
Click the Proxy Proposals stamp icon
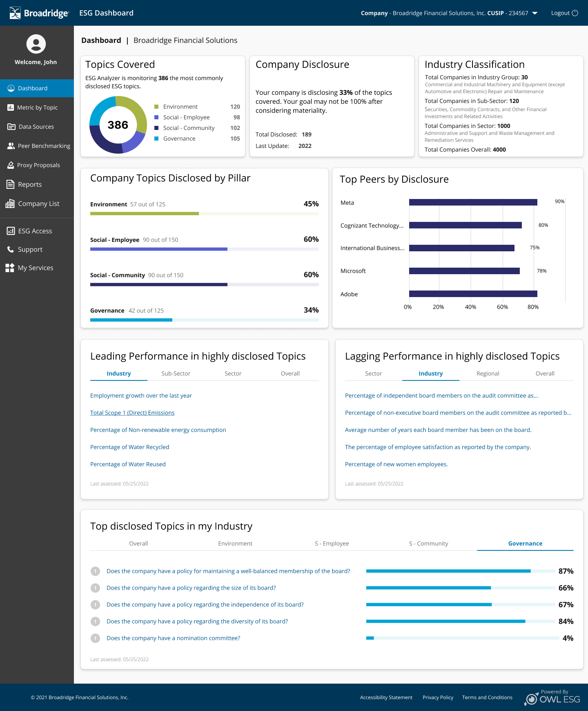click(x=11, y=165)
